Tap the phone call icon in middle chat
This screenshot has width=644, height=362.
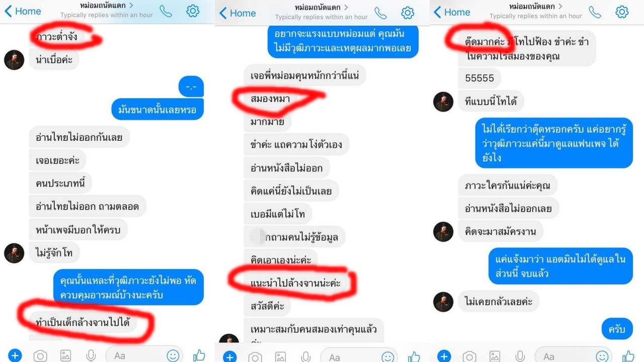point(380,13)
